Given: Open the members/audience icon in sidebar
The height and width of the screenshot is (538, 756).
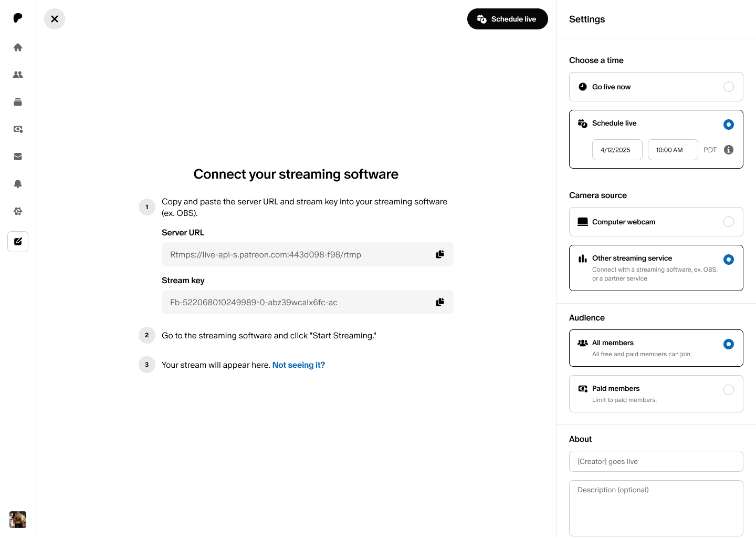Looking at the screenshot, I should coord(18,75).
